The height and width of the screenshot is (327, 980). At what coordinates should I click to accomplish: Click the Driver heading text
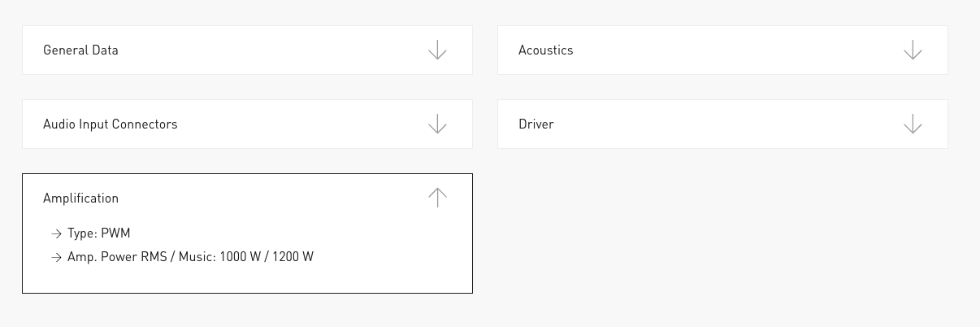pos(536,124)
